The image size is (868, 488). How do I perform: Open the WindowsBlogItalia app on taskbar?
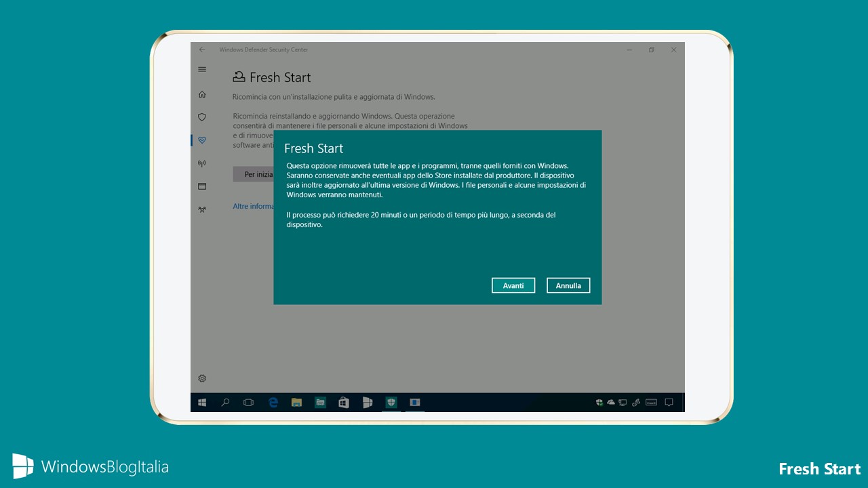(367, 403)
